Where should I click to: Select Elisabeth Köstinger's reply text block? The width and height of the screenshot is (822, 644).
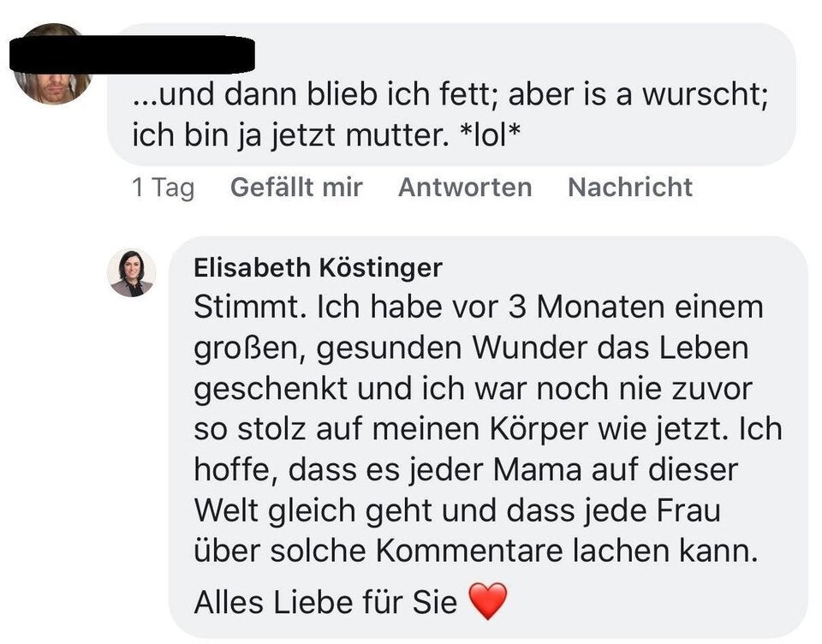479,428
